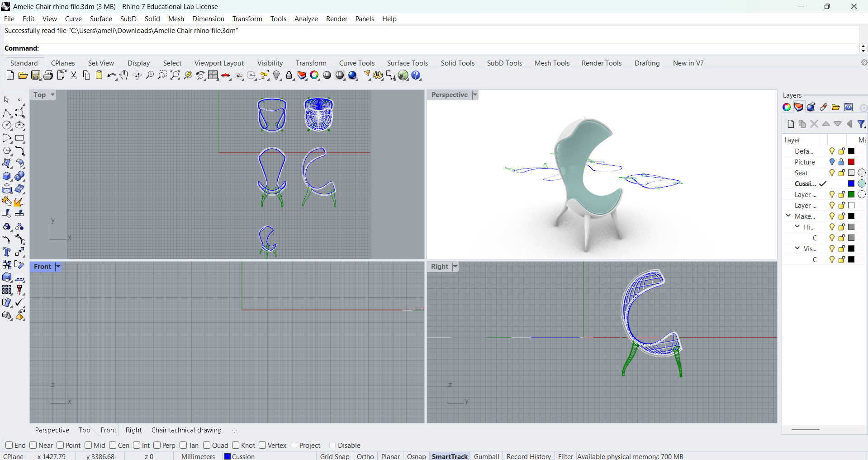This screenshot has height=460, width=868.
Task: Click the Undo arrow in toolbar
Action: [x=111, y=75]
